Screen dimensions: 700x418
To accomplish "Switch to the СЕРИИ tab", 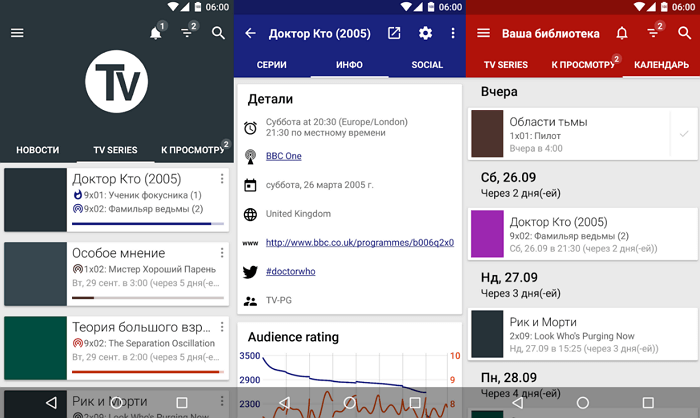I will coord(272,65).
